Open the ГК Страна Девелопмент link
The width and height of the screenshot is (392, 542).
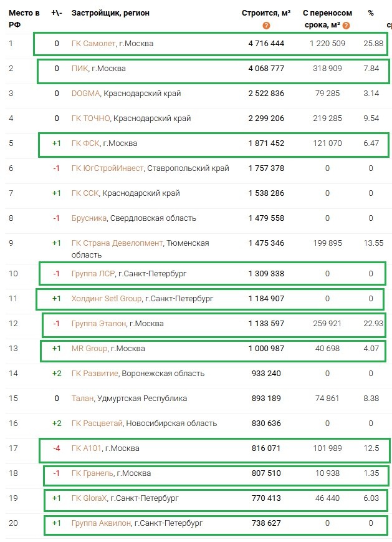117,243
